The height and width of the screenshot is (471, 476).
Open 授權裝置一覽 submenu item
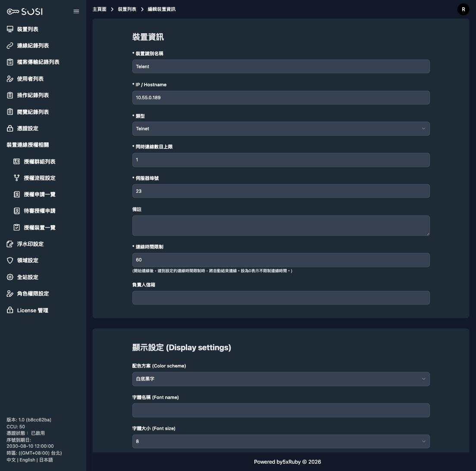point(40,227)
